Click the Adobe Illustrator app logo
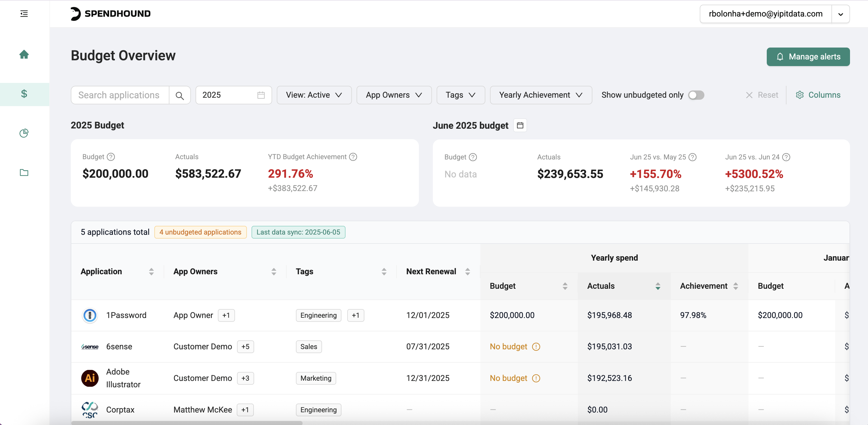The image size is (868, 425). (x=90, y=378)
